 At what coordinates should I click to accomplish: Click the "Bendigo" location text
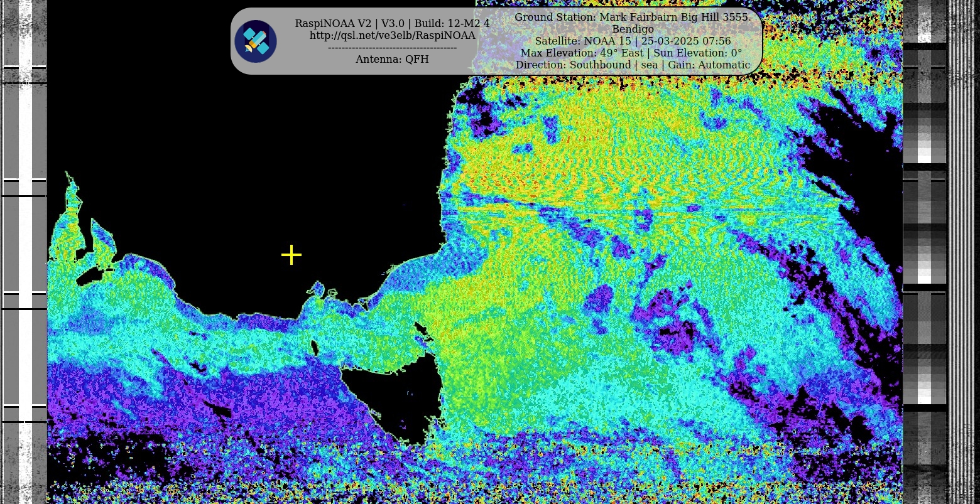click(633, 29)
